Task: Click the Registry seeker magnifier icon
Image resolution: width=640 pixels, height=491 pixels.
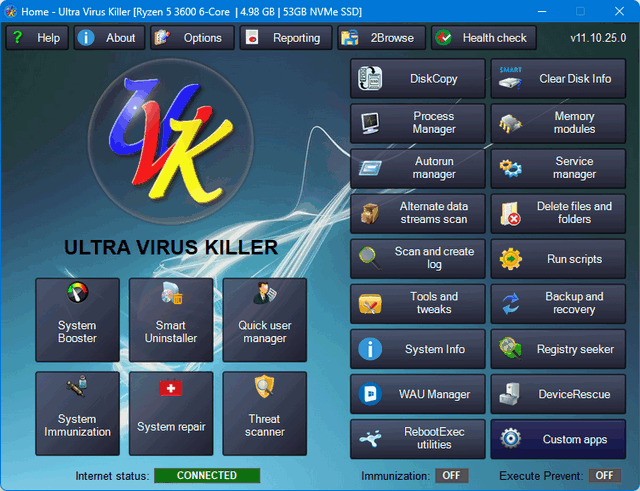Action: point(510,348)
